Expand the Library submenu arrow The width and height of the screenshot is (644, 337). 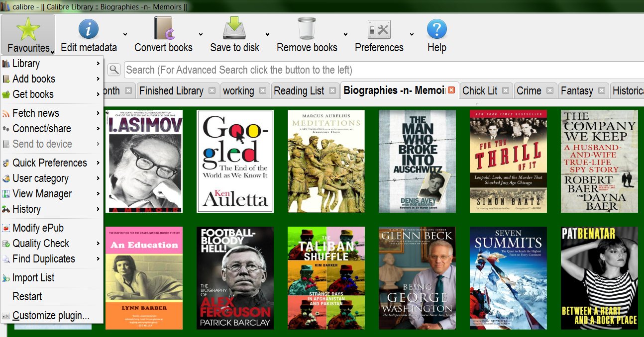click(x=99, y=64)
